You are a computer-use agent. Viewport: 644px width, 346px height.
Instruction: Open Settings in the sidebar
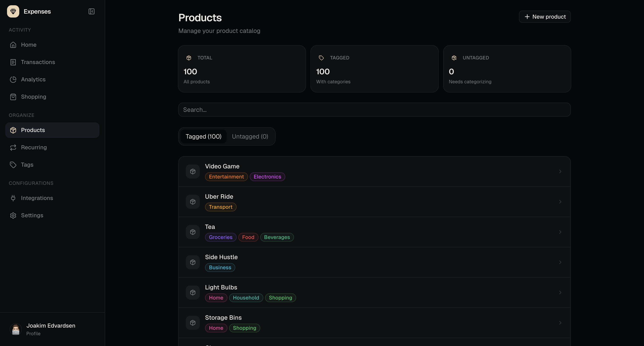(52, 215)
